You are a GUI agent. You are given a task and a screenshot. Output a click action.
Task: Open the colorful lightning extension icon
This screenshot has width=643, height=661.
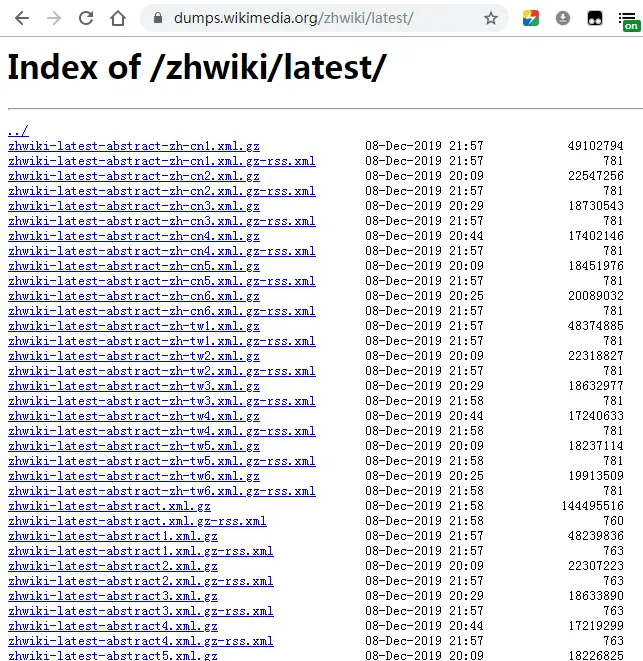(531, 18)
